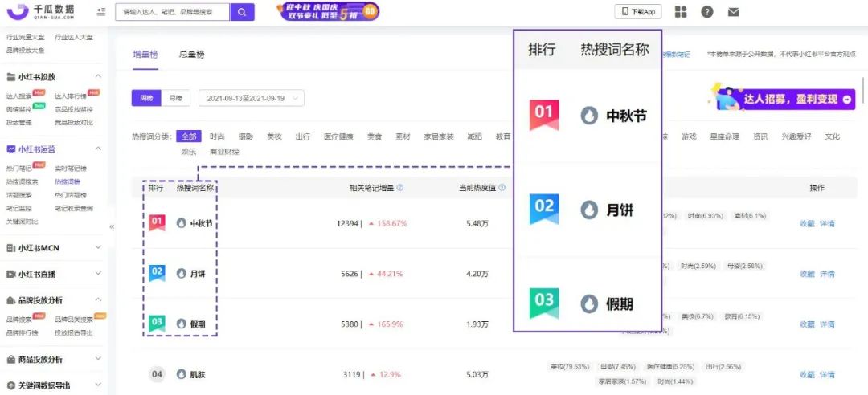Image resolution: width=868 pixels, height=395 pixels.
Task: Open 品牌排行榜 in sidebar
Action: point(23,333)
